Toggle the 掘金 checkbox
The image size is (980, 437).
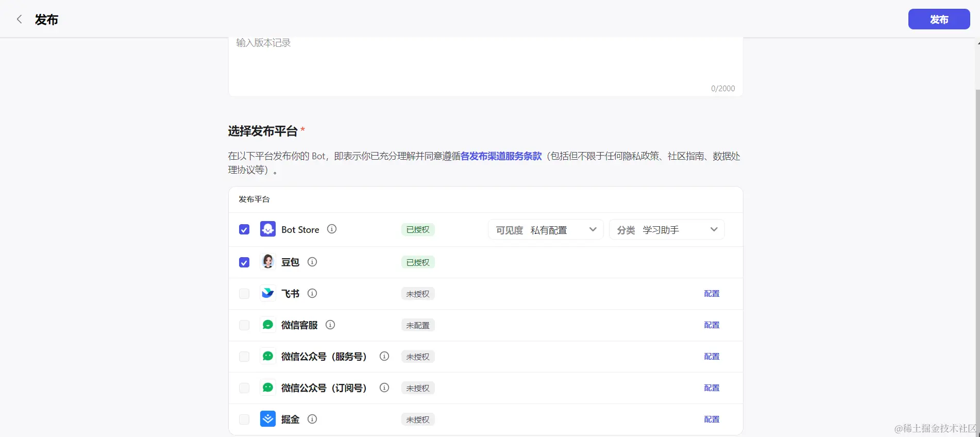pos(244,419)
